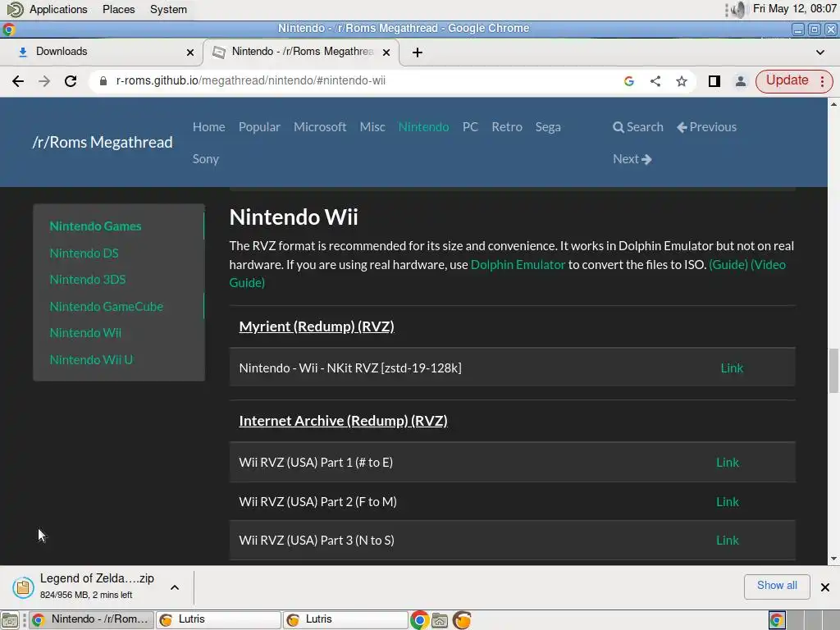Click the browser forward arrow
Screen dimensions: 840x630
coord(44,81)
